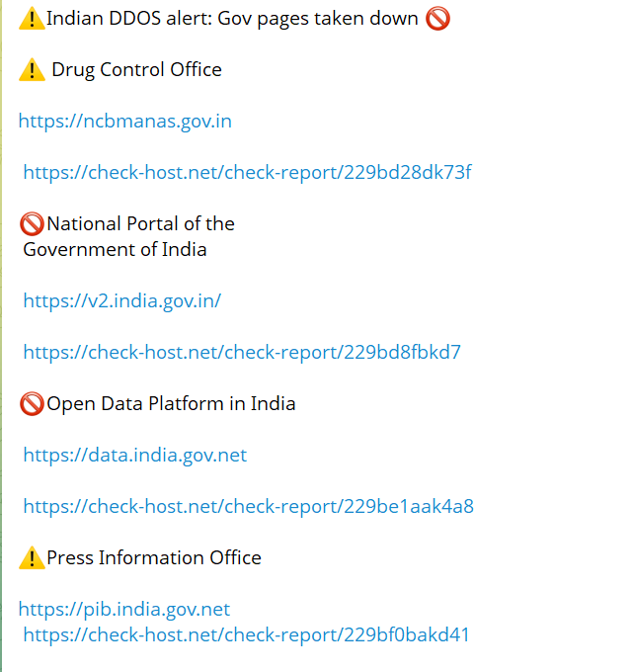This screenshot has height=672, width=633.
Task: Click the warning icon beside Drug Control Office
Action: (x=32, y=70)
